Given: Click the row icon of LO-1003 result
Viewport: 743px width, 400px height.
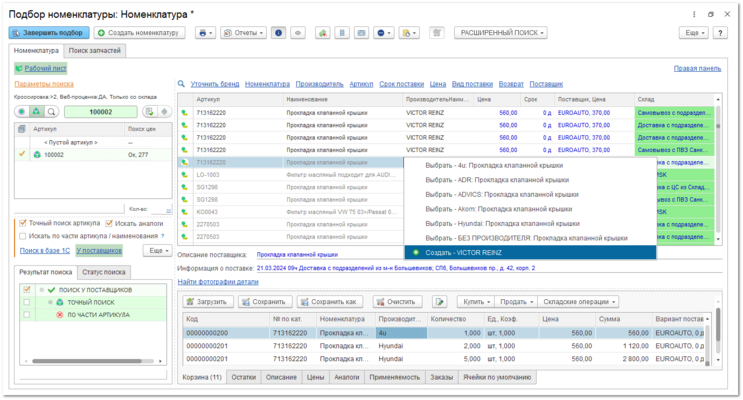Looking at the screenshot, I should coord(184,175).
